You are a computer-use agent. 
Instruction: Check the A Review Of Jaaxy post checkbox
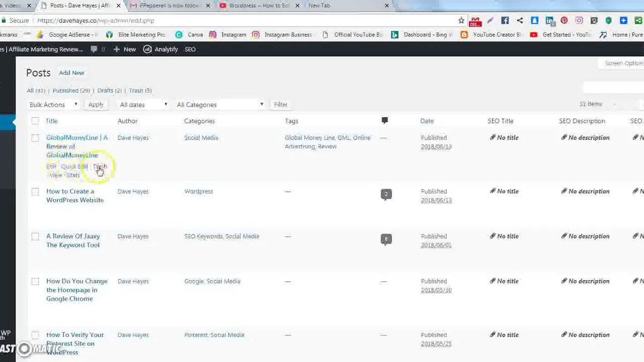pyautogui.click(x=35, y=236)
